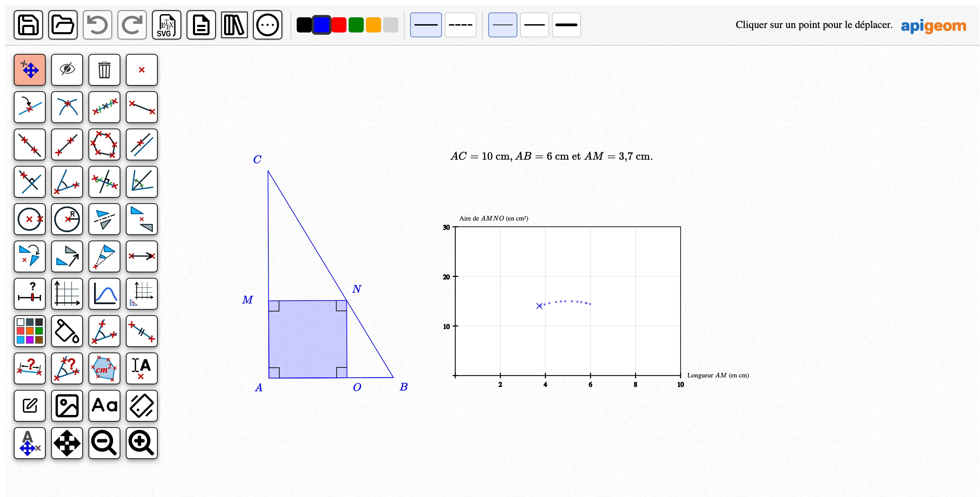
Task: Click the document page icon
Action: tap(201, 25)
